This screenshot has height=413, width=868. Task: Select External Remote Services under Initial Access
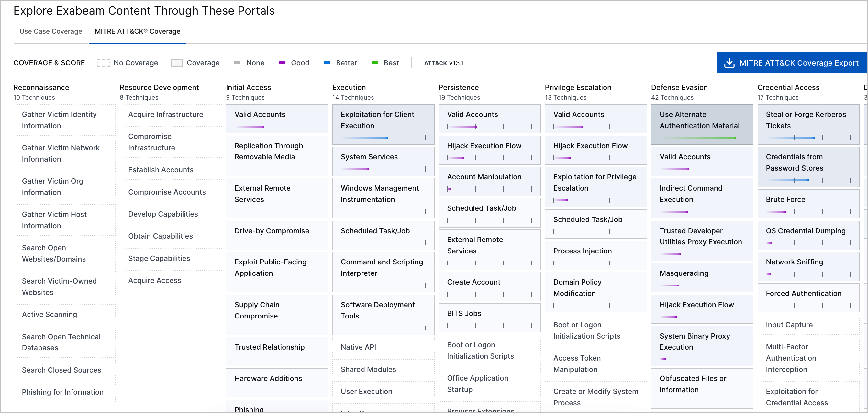click(277, 198)
